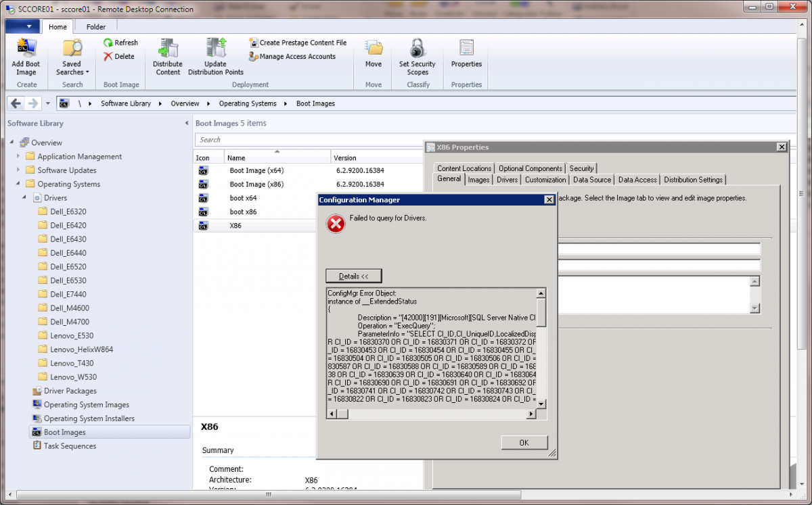Open the blue application menu dropdown
This screenshot has height=505, width=812.
pyautogui.click(x=22, y=27)
